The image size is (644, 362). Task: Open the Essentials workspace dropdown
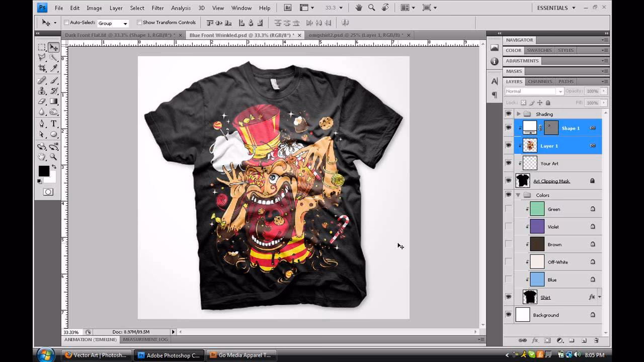click(553, 8)
